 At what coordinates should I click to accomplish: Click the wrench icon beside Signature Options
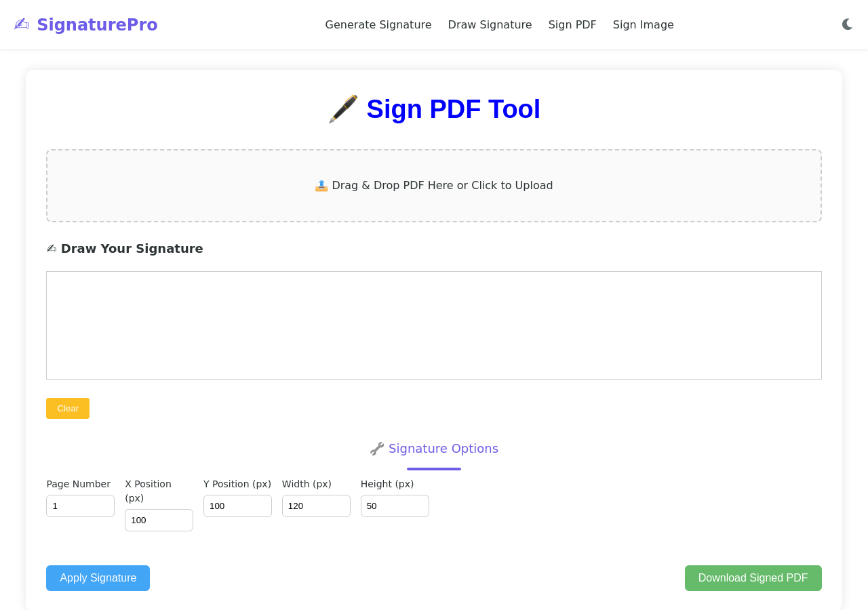[x=376, y=448]
